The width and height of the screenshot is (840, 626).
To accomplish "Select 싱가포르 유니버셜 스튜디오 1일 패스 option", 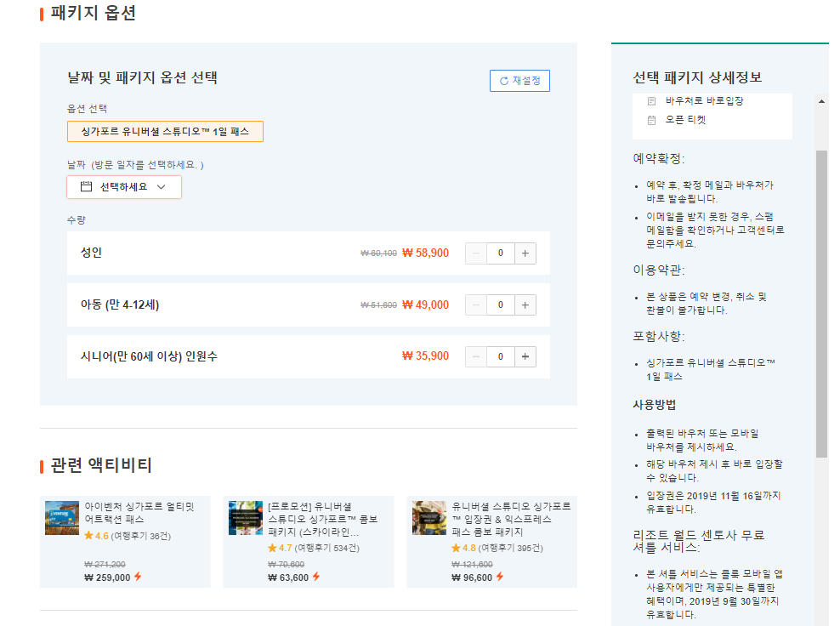I will 165,131.
